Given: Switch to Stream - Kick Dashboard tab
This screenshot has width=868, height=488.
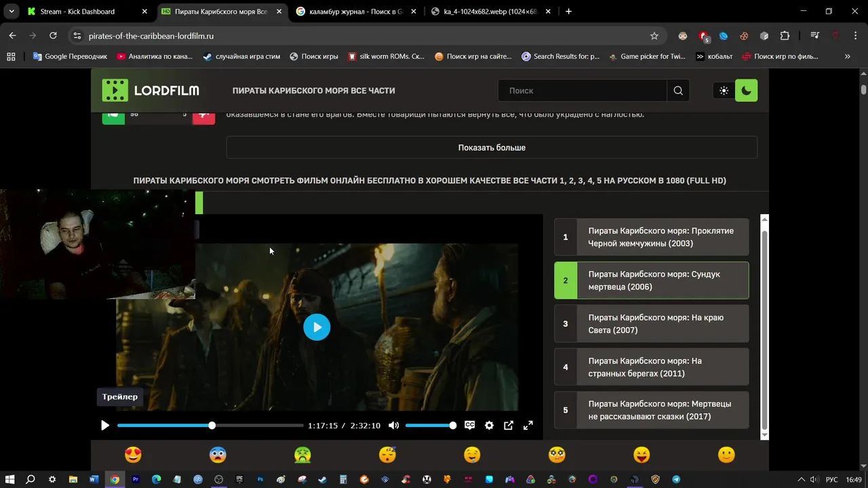Looking at the screenshot, I should (87, 12).
